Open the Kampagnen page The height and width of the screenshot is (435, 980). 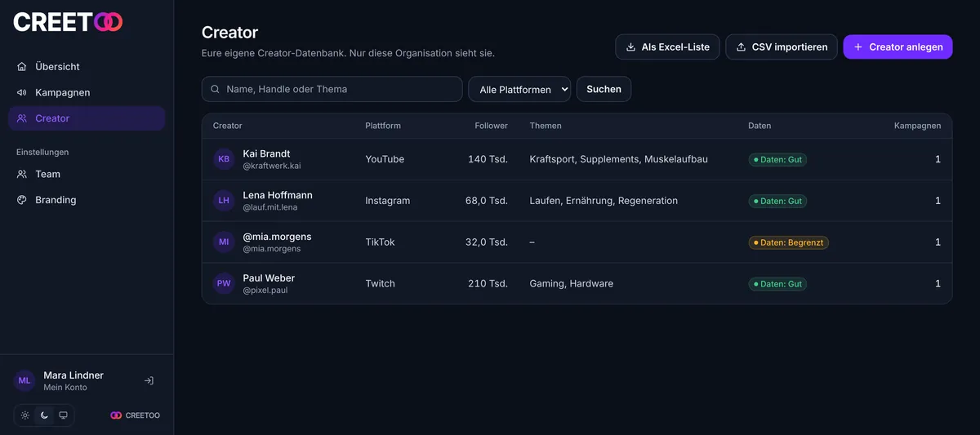coord(87,93)
